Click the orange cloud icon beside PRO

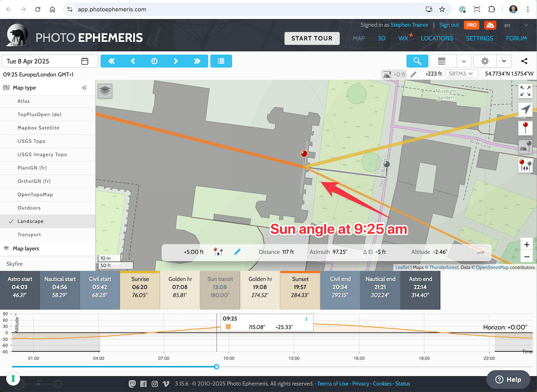click(x=490, y=25)
